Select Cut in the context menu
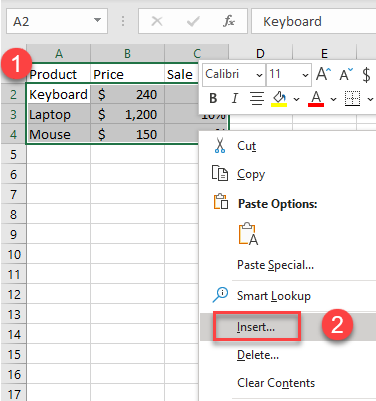The image size is (376, 401). click(x=246, y=146)
